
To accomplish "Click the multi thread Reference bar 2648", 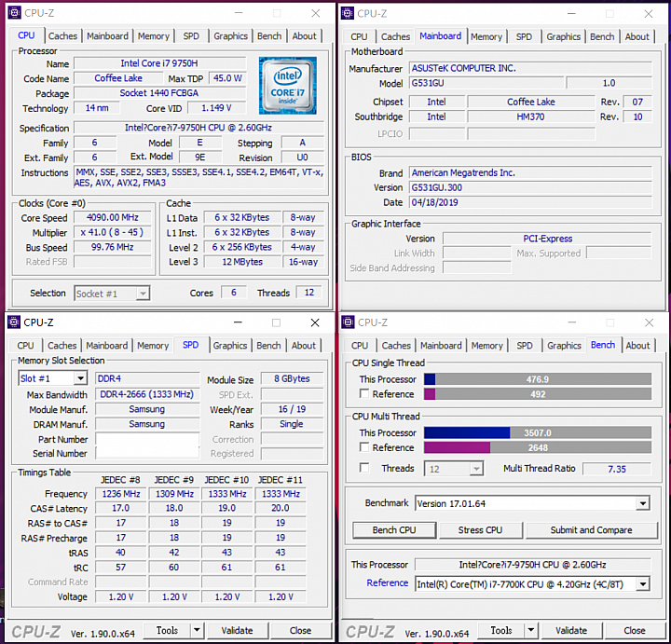I will [x=538, y=447].
